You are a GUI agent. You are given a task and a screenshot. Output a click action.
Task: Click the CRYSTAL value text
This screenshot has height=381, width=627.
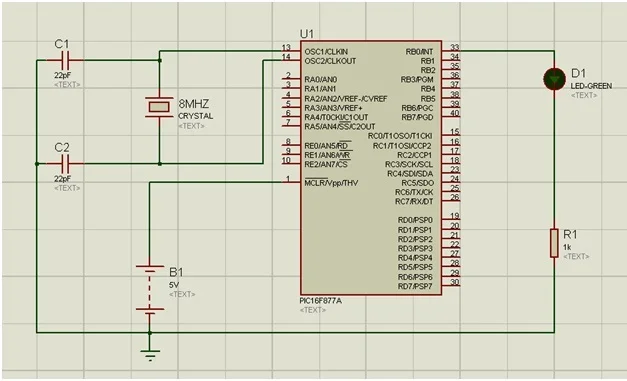[x=196, y=116]
